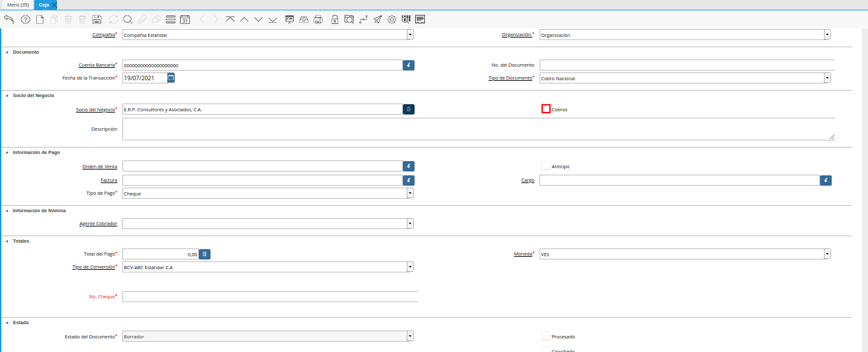Open the Chat bubbles icon
This screenshot has height=352, width=868.
(156, 19)
